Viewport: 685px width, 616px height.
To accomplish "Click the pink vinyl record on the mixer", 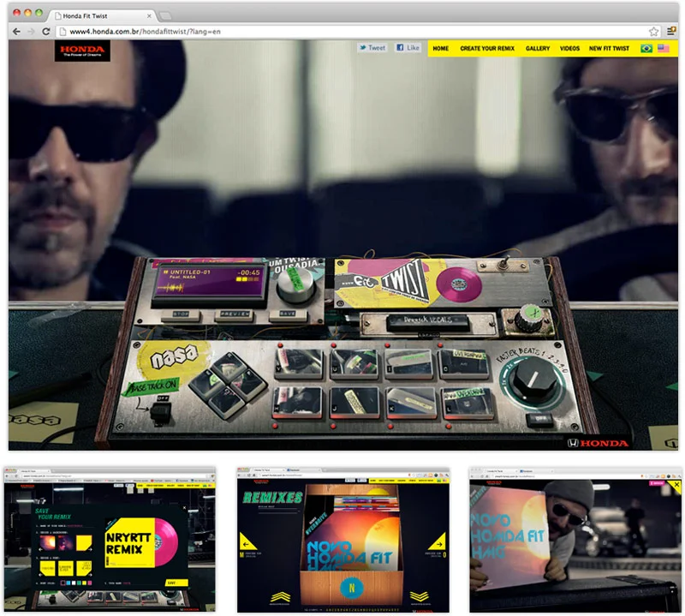I will (x=459, y=284).
